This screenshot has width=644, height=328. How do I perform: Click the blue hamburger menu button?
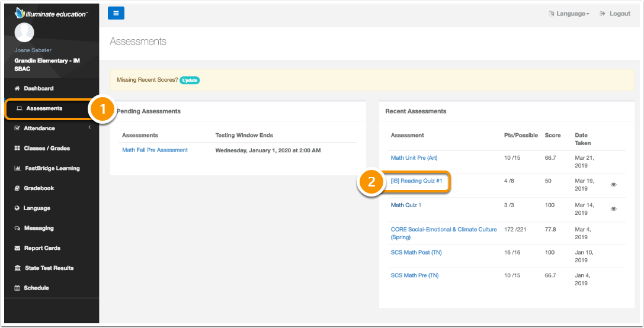[116, 13]
